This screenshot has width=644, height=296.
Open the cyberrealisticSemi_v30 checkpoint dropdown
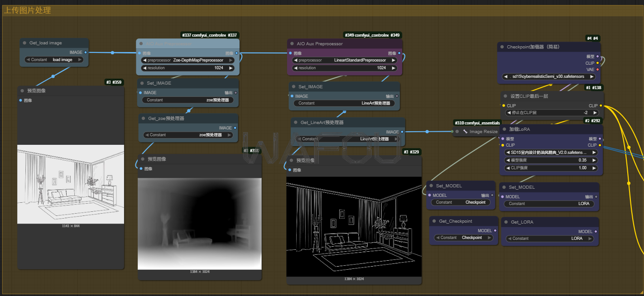[x=549, y=77]
